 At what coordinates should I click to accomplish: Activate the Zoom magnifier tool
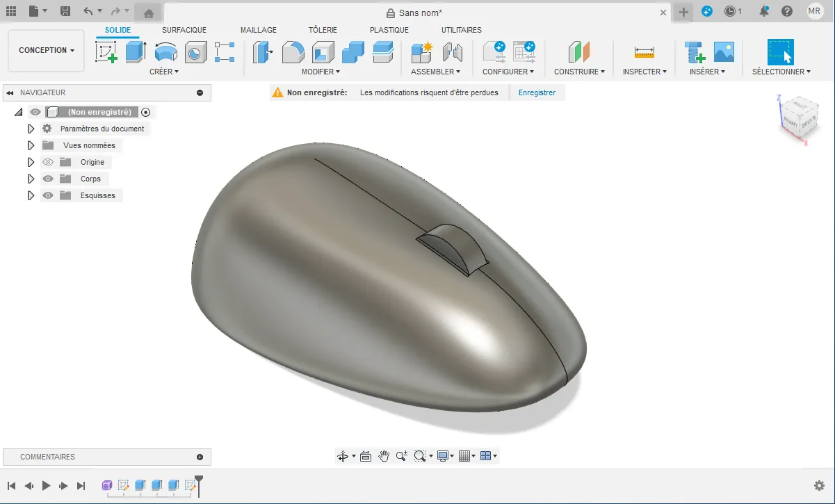pos(402,456)
